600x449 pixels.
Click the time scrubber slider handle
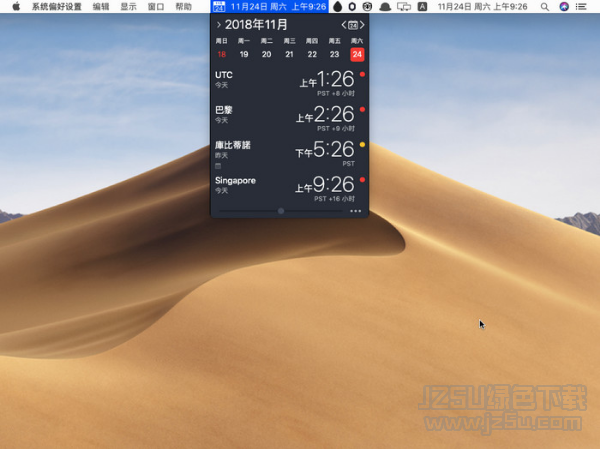[x=281, y=211]
